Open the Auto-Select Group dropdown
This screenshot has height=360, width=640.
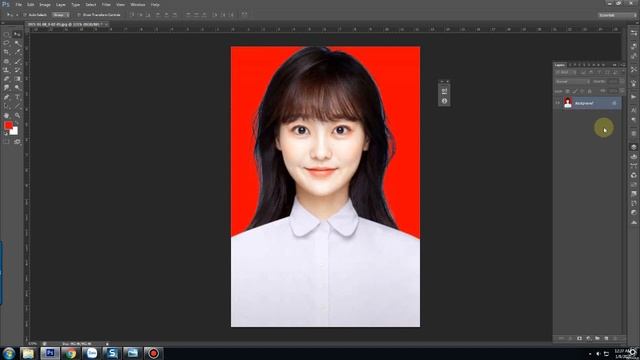coord(60,15)
